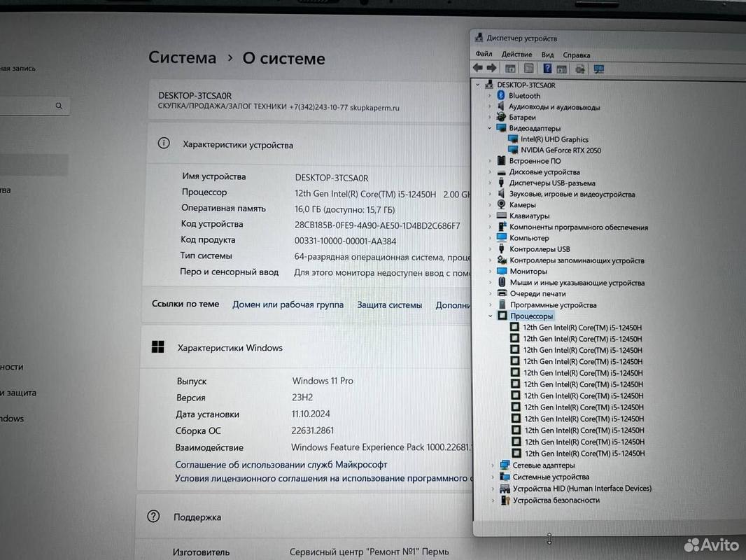Open the Файл menu

pos(484,54)
